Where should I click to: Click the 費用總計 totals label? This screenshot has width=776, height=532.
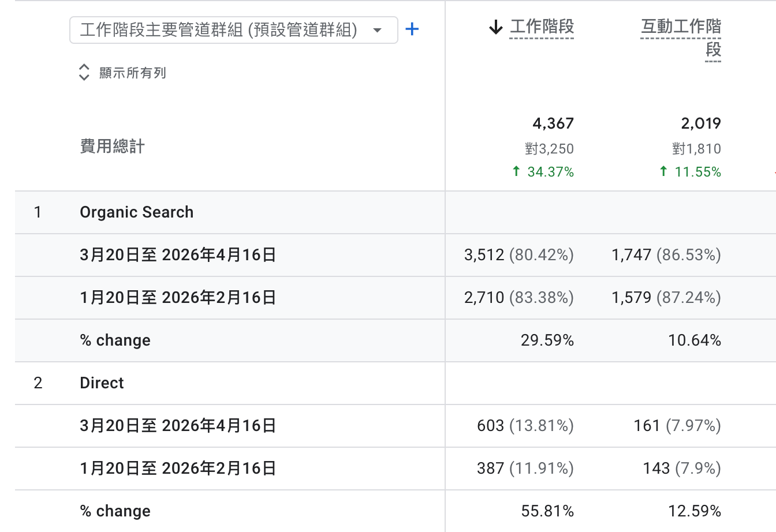pos(111,146)
